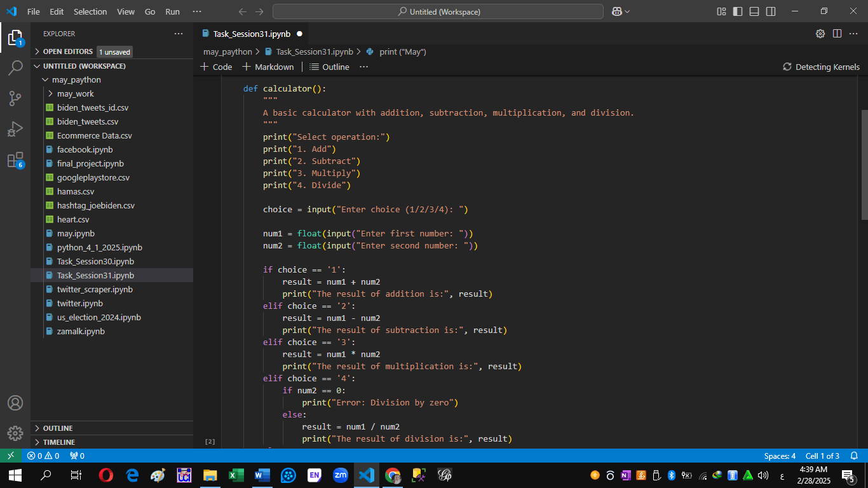This screenshot has width=868, height=488.
Task: Click the Refresh Kernels icon next to Detecting Kernels
Action: tap(787, 66)
